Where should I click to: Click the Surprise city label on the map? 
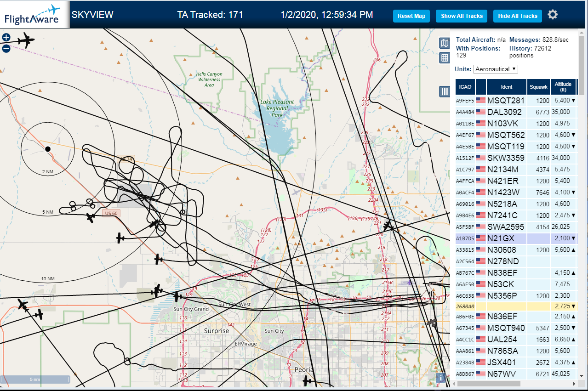point(217,331)
